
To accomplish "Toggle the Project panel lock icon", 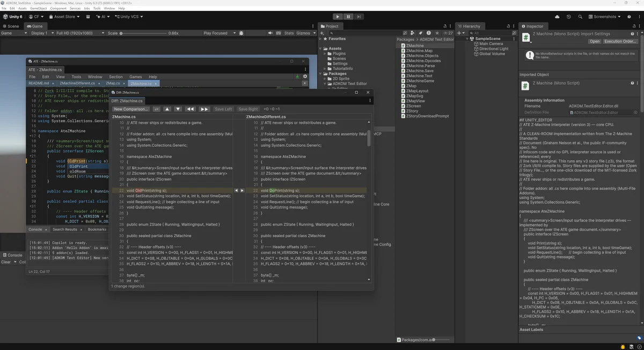I will click(445, 26).
